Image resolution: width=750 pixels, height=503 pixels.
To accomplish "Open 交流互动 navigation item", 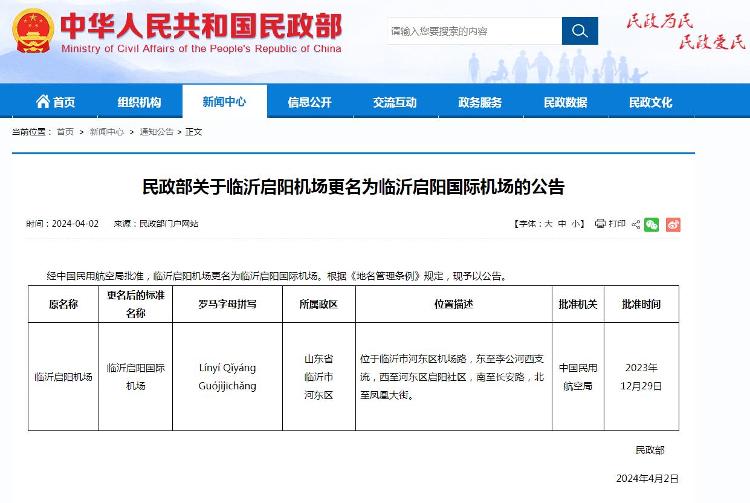I will click(x=395, y=102).
